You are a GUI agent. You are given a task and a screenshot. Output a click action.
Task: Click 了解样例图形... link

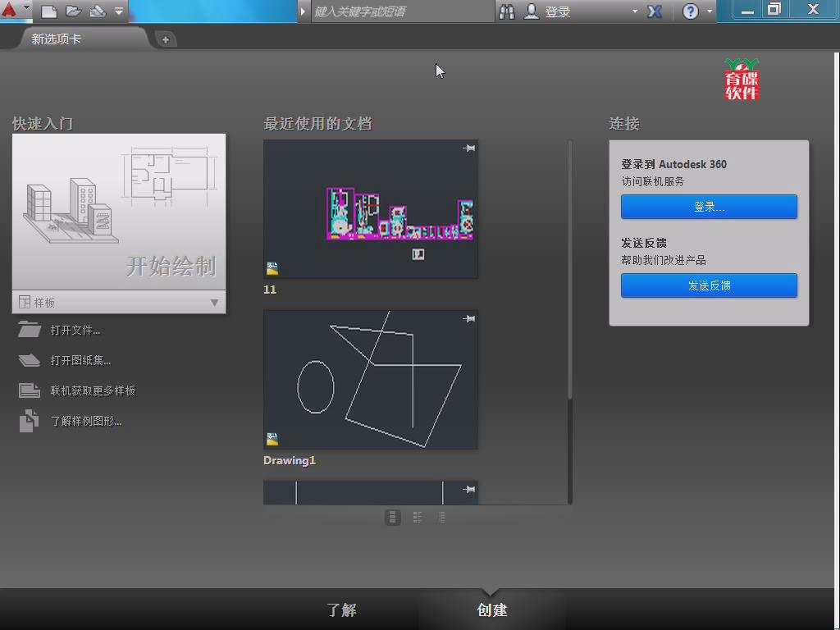point(86,421)
